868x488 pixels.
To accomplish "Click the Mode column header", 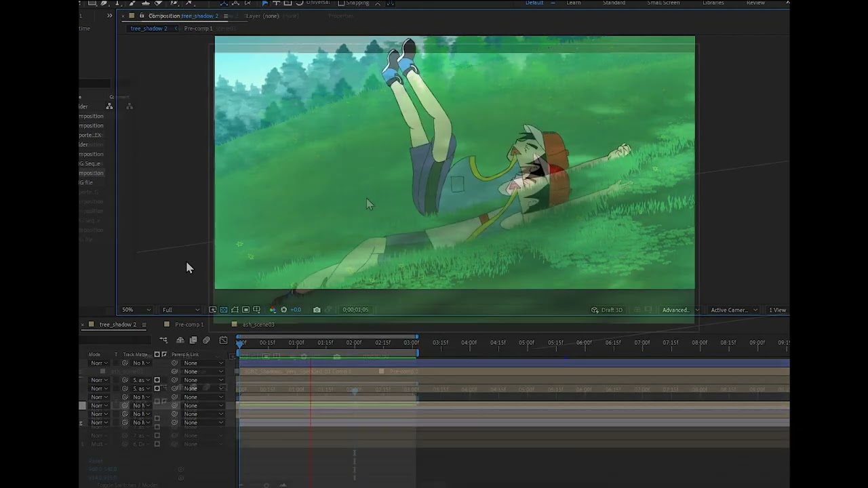I will (94, 354).
